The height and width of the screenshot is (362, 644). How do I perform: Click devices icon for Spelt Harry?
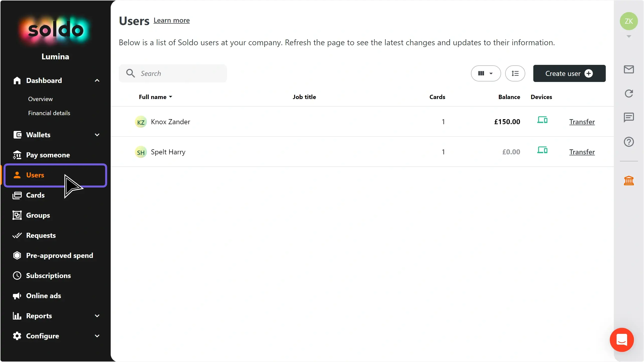pos(542,150)
